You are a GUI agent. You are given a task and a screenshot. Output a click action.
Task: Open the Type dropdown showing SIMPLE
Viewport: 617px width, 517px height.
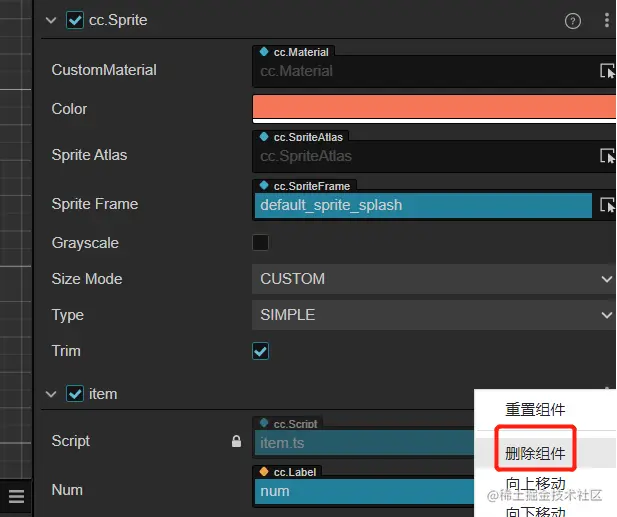coord(434,315)
